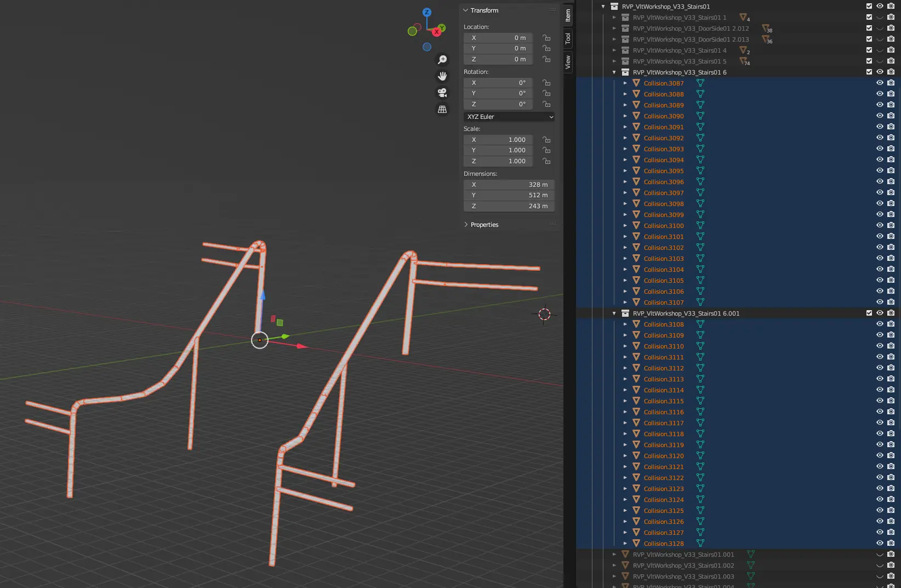The image size is (901, 588).
Task: Click the red X axis gizmo ball
Action: [x=437, y=32]
